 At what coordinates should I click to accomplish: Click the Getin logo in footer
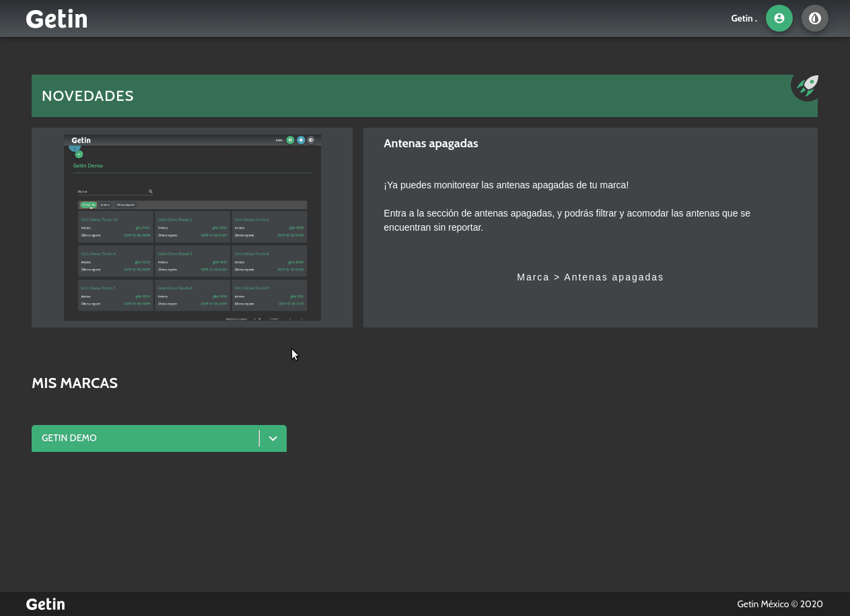point(45,604)
